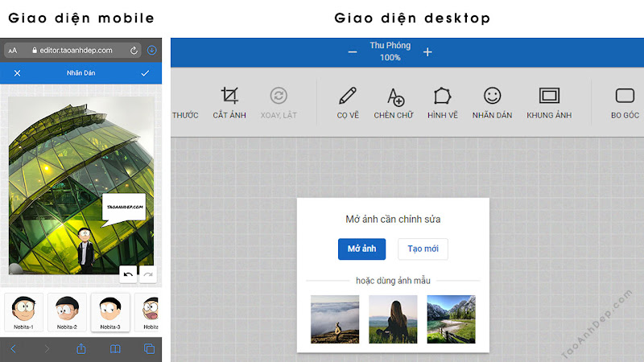Reload page in mobile browser bar
The height and width of the screenshot is (362, 644).
[x=134, y=51]
